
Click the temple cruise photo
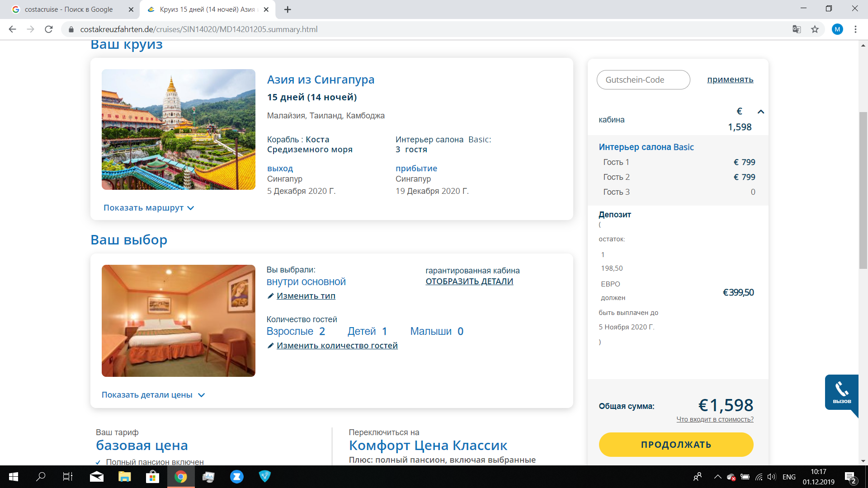coord(179,129)
